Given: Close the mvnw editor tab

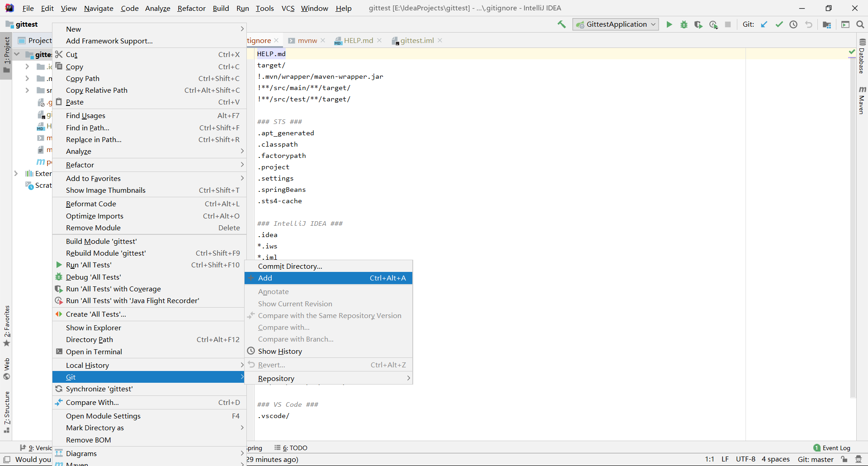Looking at the screenshot, I should (323, 41).
